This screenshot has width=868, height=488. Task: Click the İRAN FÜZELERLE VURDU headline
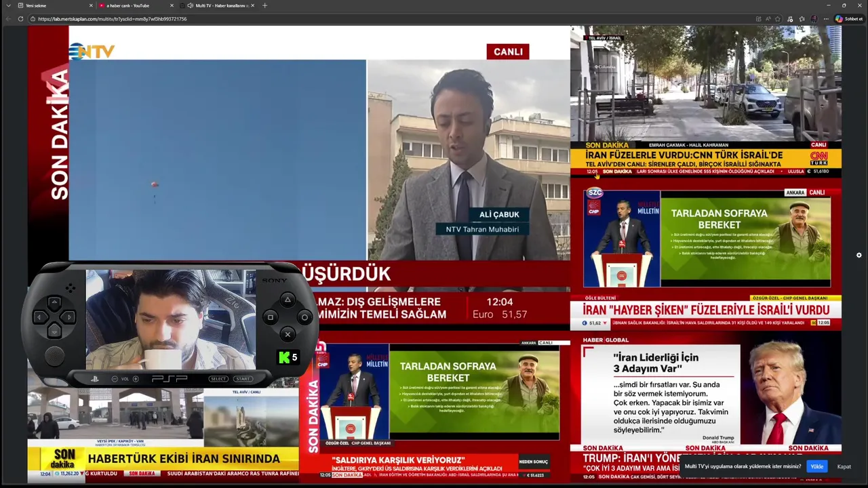(684, 155)
